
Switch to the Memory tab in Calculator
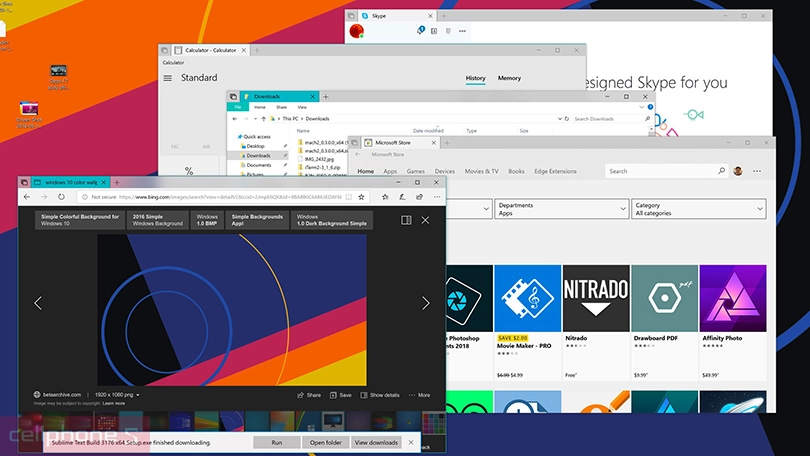coord(509,78)
